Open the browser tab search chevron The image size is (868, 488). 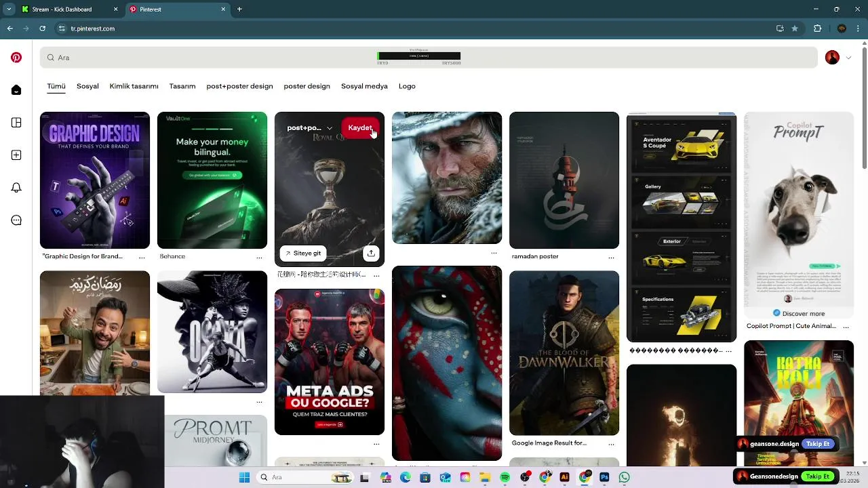[x=9, y=9]
